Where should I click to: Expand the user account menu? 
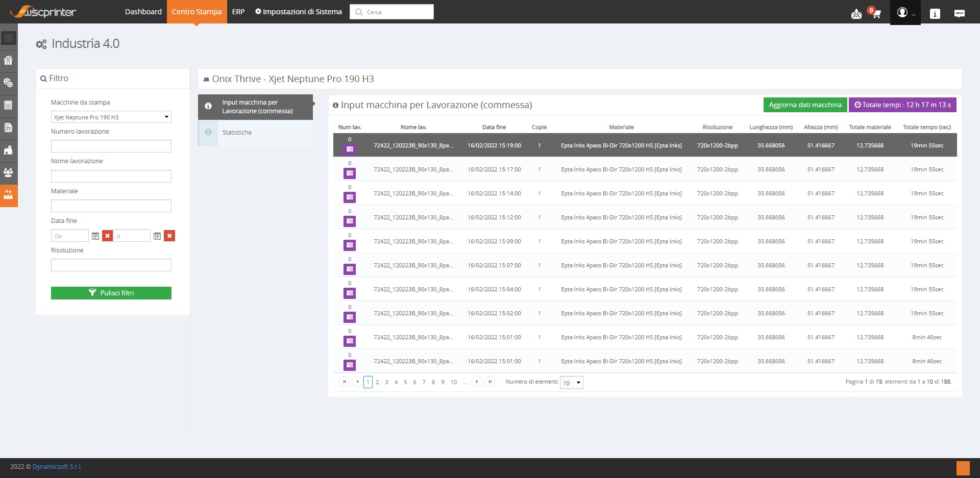[905, 13]
